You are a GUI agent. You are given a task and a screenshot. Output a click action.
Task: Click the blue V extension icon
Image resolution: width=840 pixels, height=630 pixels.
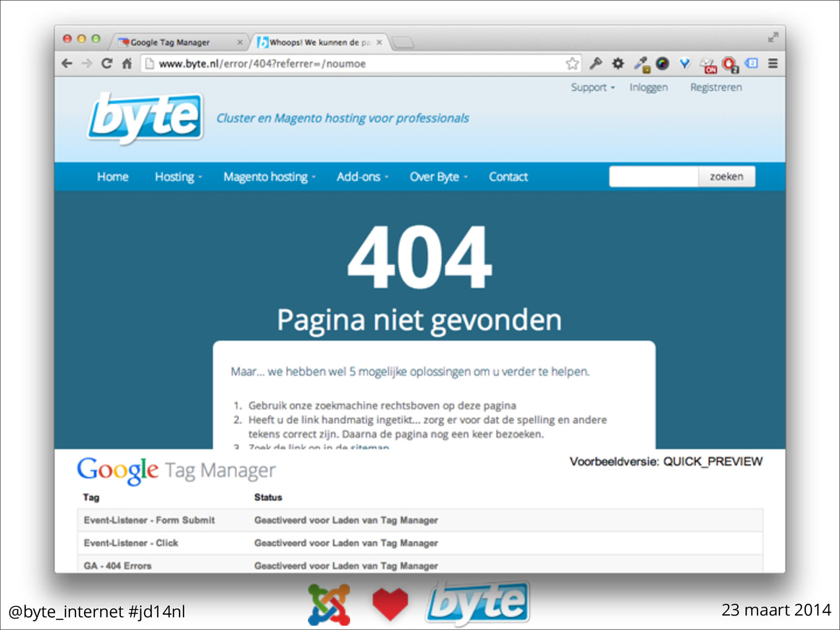pos(685,64)
